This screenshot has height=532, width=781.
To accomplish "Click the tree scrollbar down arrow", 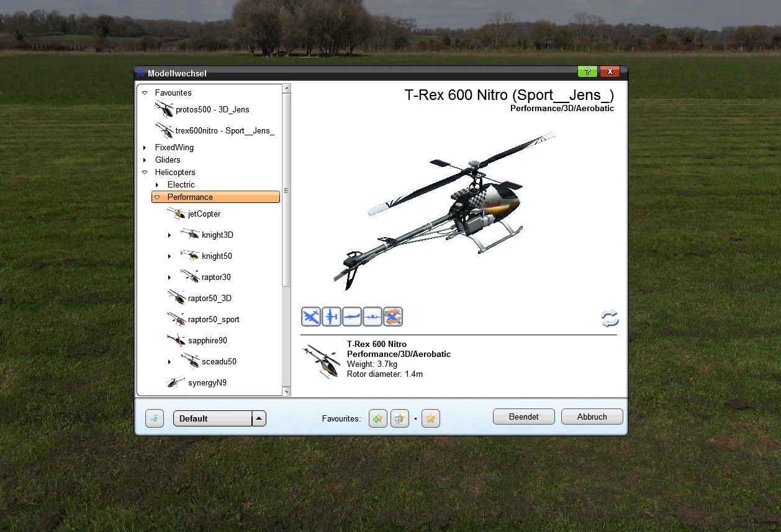I will [286, 392].
